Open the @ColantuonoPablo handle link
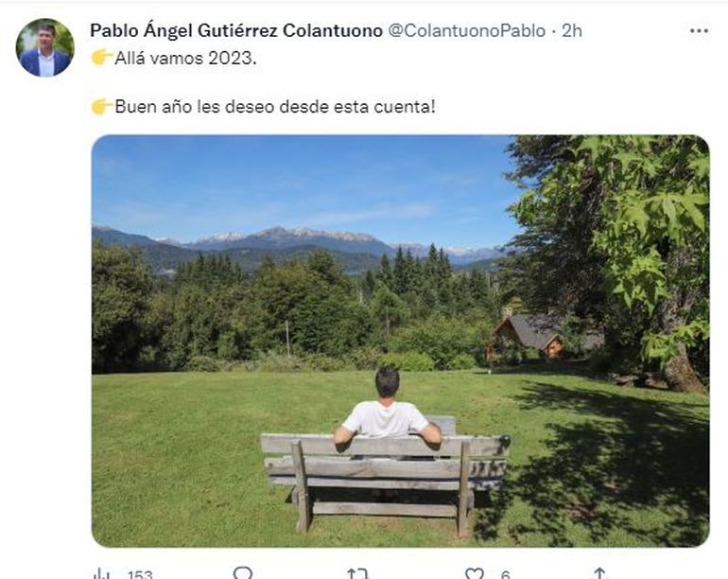 [x=467, y=30]
